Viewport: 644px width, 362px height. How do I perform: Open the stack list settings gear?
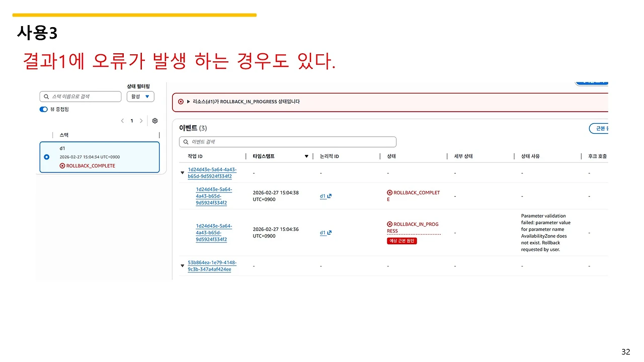(154, 121)
